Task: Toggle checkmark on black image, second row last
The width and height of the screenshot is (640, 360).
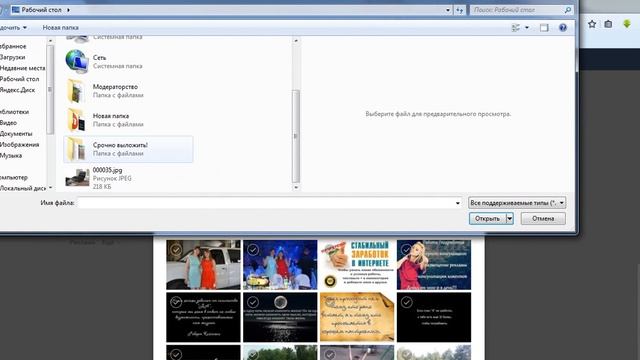Action: coord(406,302)
